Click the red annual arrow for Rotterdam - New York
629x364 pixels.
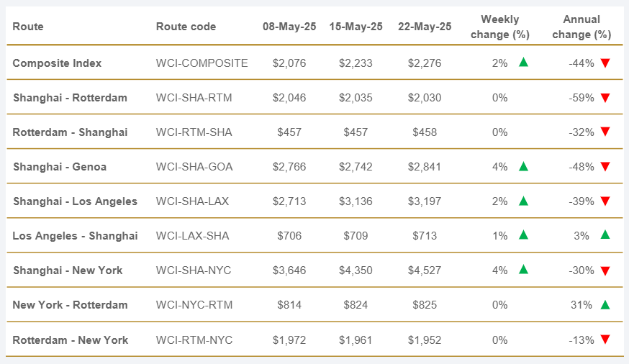point(605,339)
